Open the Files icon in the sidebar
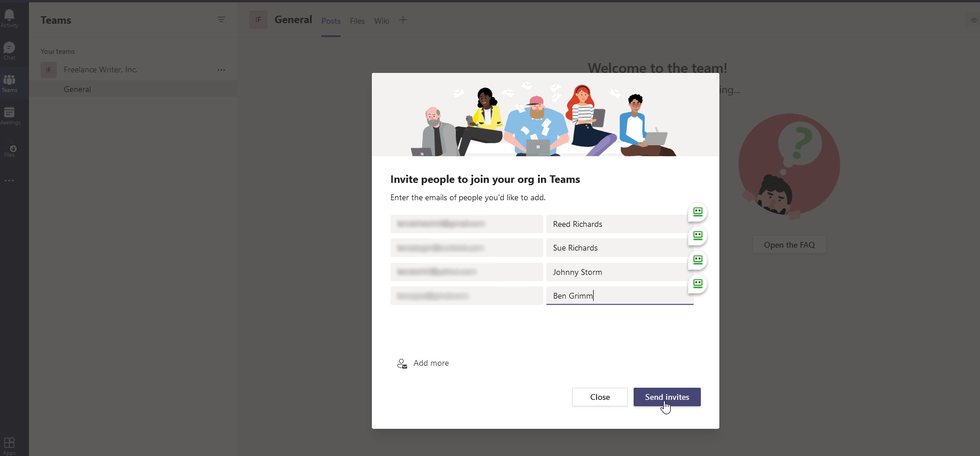The height and width of the screenshot is (456, 980). [x=10, y=150]
